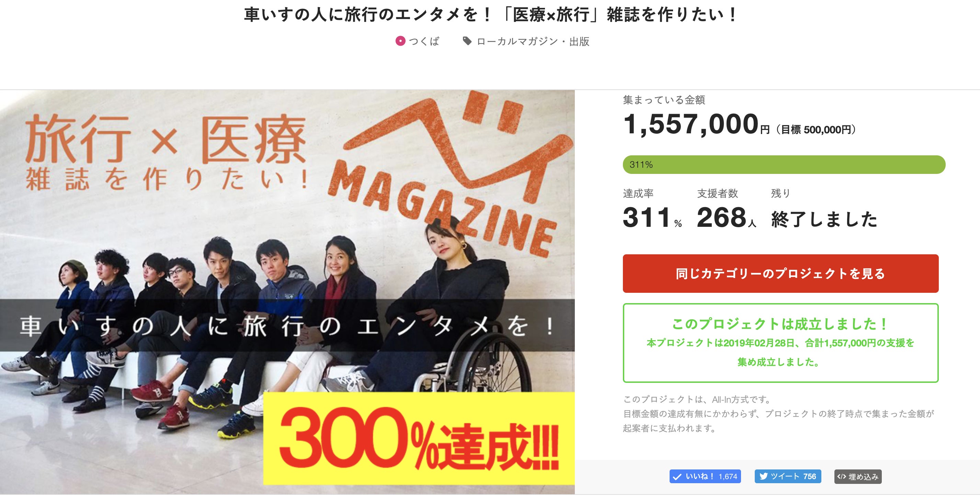The width and height of the screenshot is (980, 499).
Task: Click the いいね！ 1,674 like button
Action: [x=705, y=476]
